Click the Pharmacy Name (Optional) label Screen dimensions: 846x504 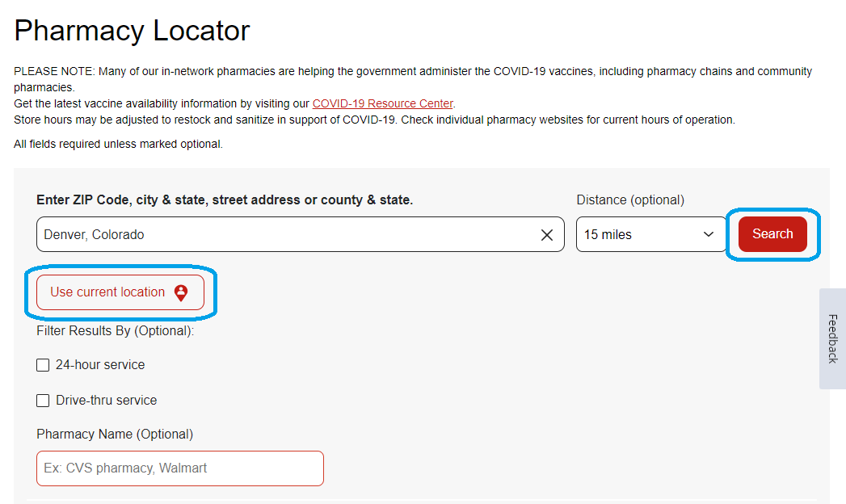pos(115,434)
